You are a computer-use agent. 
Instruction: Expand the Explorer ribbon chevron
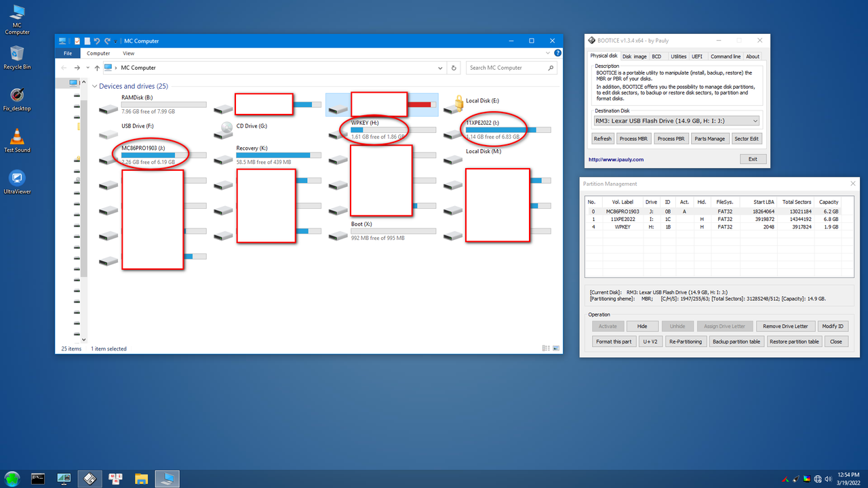(x=549, y=53)
